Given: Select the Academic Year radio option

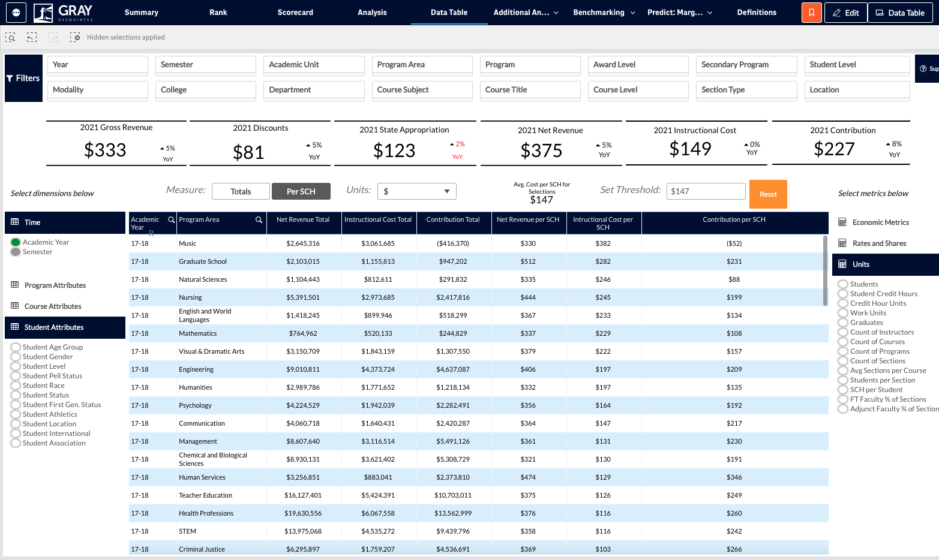Looking at the screenshot, I should coord(16,242).
